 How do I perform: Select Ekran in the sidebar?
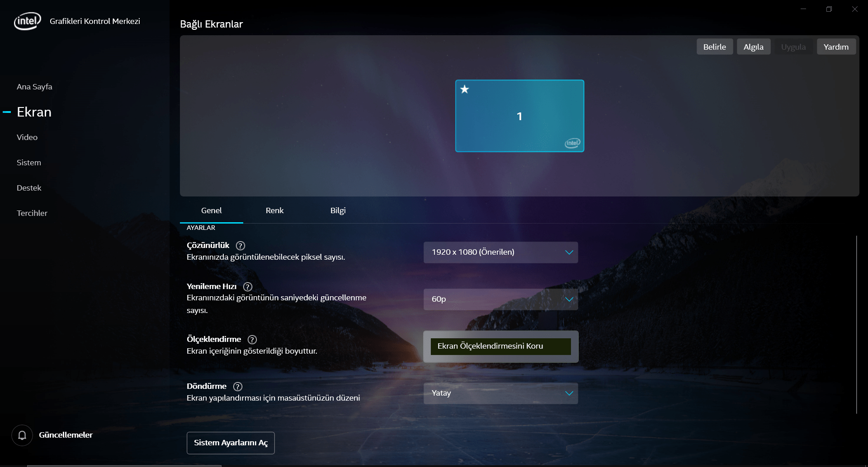click(x=34, y=112)
